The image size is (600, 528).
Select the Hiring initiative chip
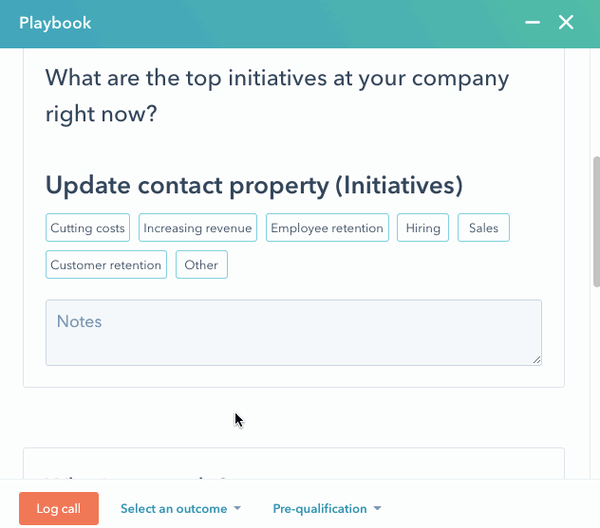(423, 228)
